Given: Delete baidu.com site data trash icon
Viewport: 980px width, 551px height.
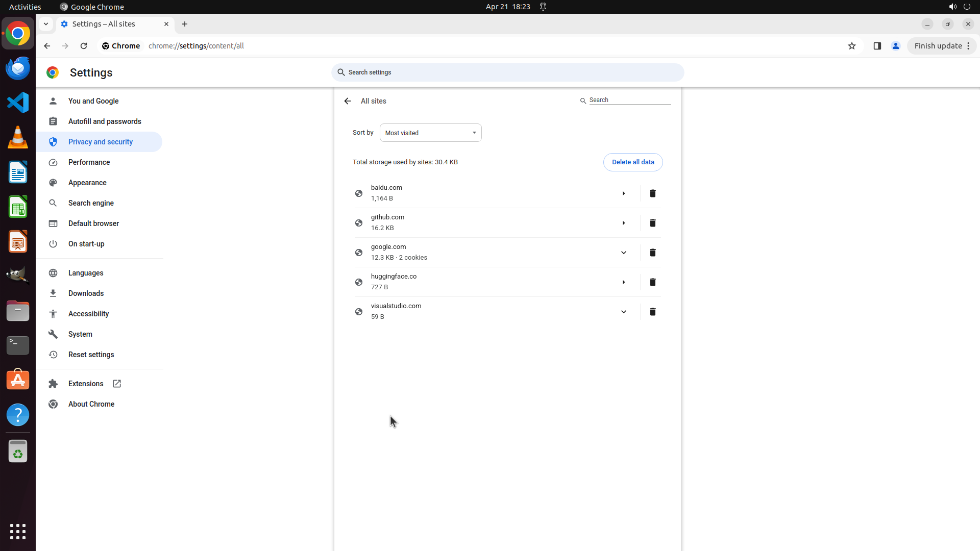Looking at the screenshot, I should pos(652,193).
